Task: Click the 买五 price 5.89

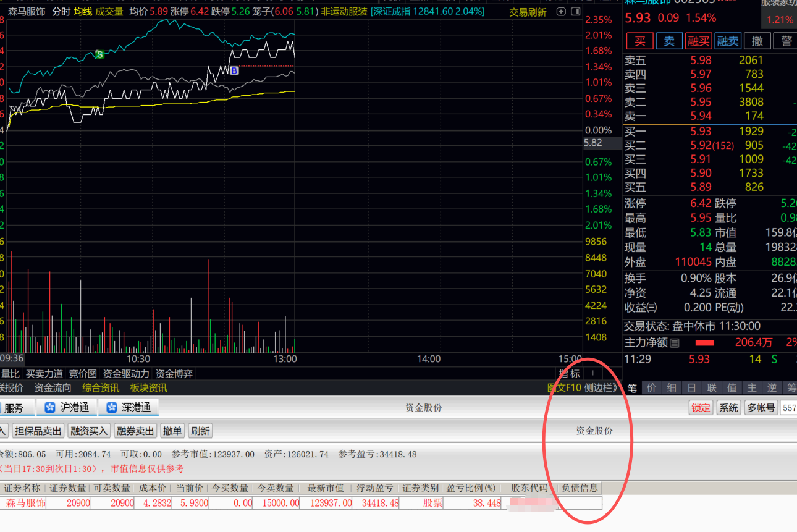Action: [x=701, y=187]
